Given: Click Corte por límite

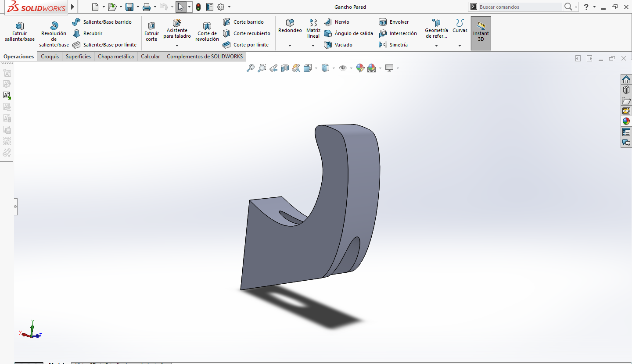Looking at the screenshot, I should pos(245,45).
